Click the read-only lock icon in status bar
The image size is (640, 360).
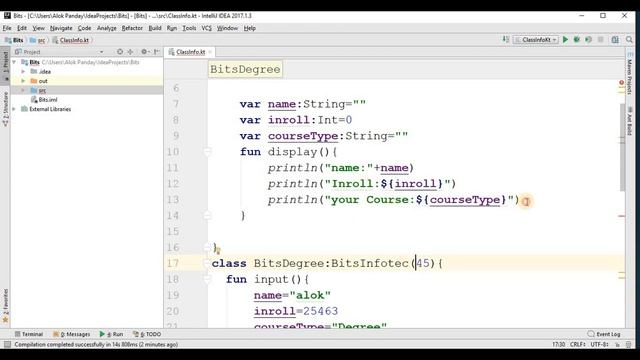pyautogui.click(x=618, y=344)
